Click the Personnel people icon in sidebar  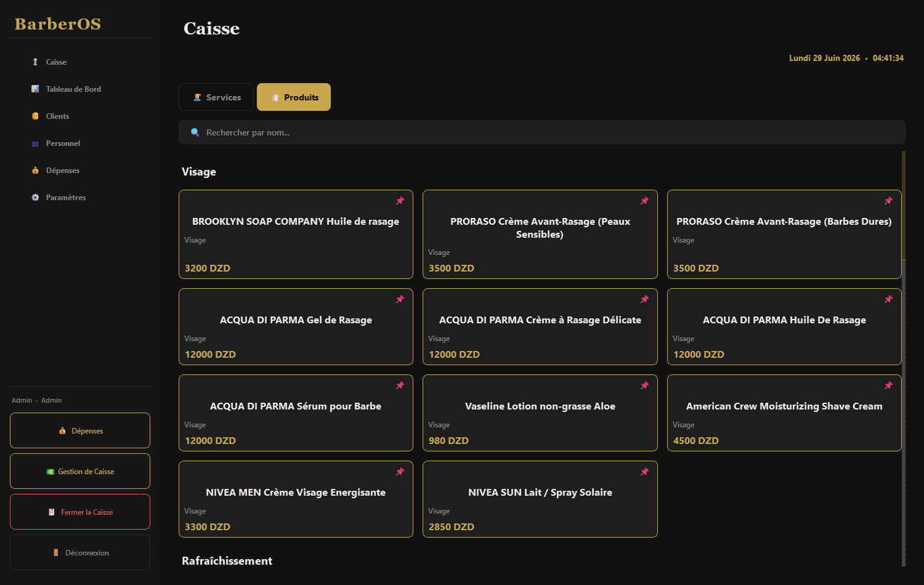[x=35, y=143]
